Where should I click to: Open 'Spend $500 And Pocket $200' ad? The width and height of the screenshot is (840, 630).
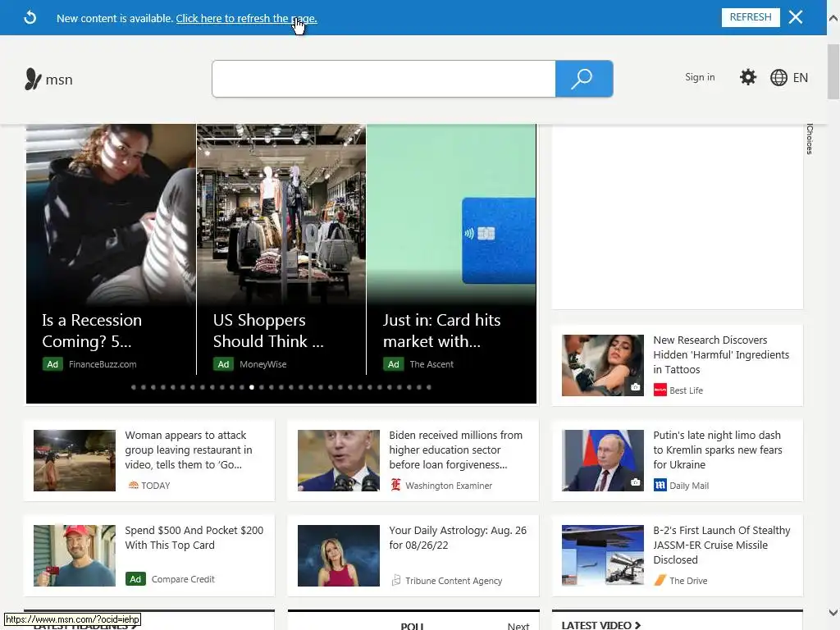point(194,538)
